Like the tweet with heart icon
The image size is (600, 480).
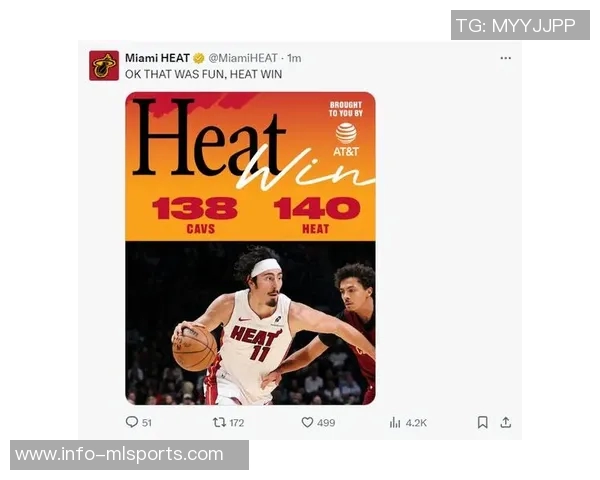pos(307,422)
